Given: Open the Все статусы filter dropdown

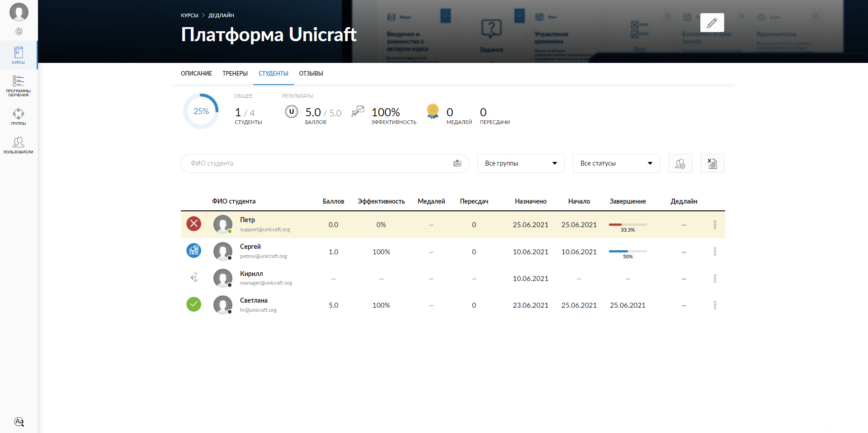Looking at the screenshot, I should click(616, 163).
